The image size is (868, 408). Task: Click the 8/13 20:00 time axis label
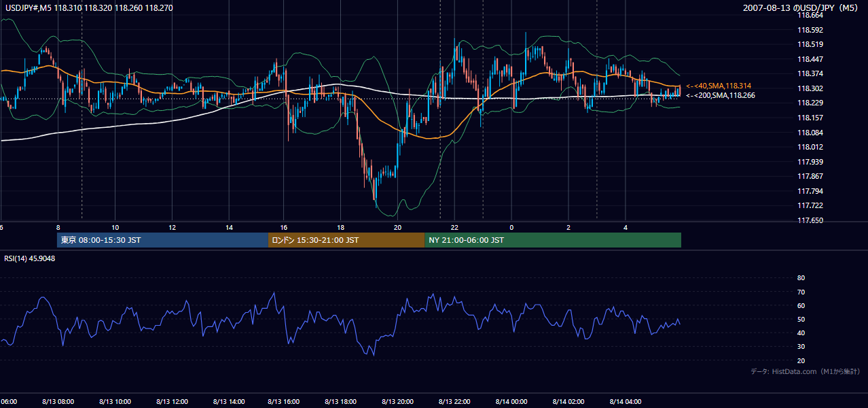click(397, 401)
